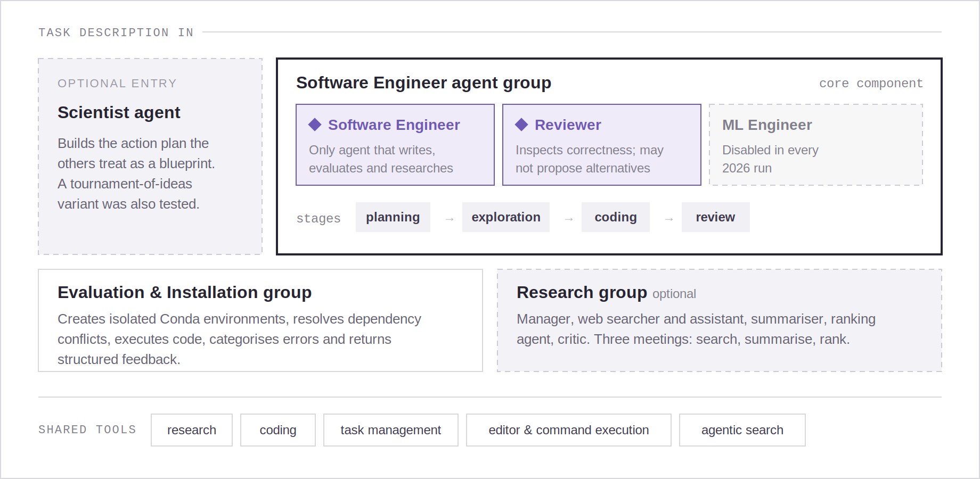Click the coding stage chip
This screenshot has height=479, width=980.
[616, 217]
